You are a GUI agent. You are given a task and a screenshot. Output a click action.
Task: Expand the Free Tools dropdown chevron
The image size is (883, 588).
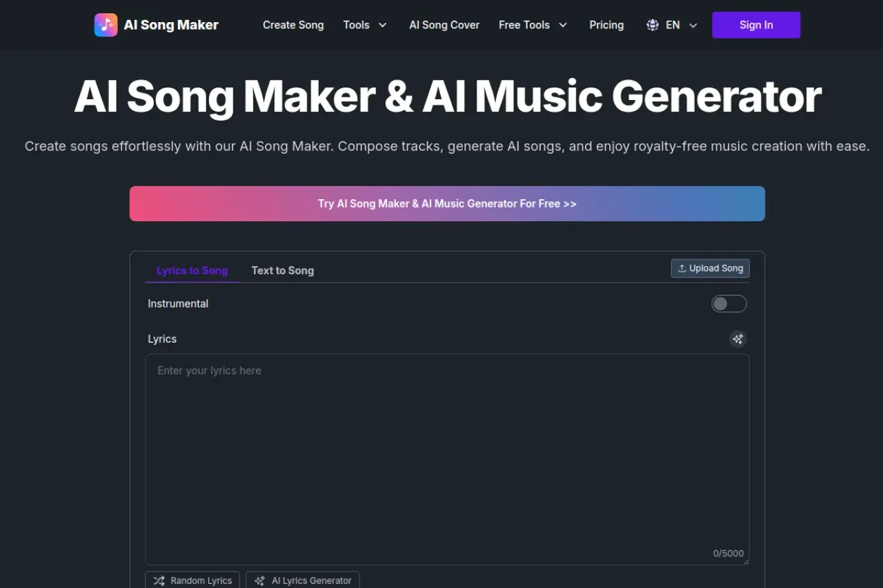click(x=563, y=25)
